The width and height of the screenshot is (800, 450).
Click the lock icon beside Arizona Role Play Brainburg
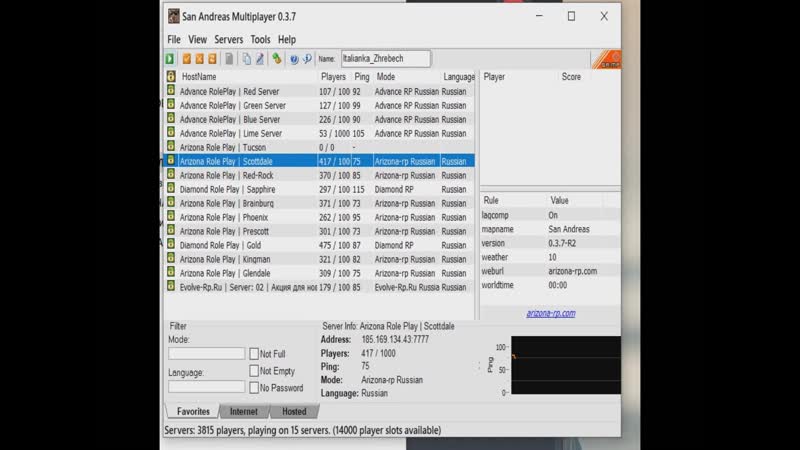171,203
